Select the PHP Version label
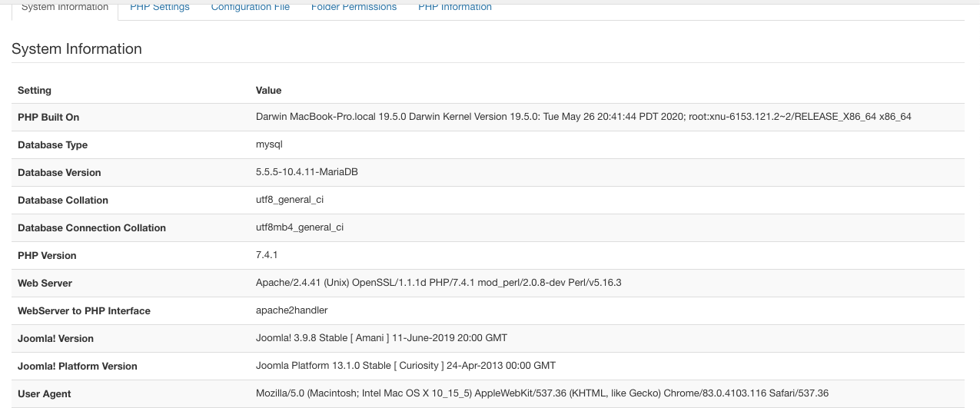The image size is (980, 408). coord(47,256)
